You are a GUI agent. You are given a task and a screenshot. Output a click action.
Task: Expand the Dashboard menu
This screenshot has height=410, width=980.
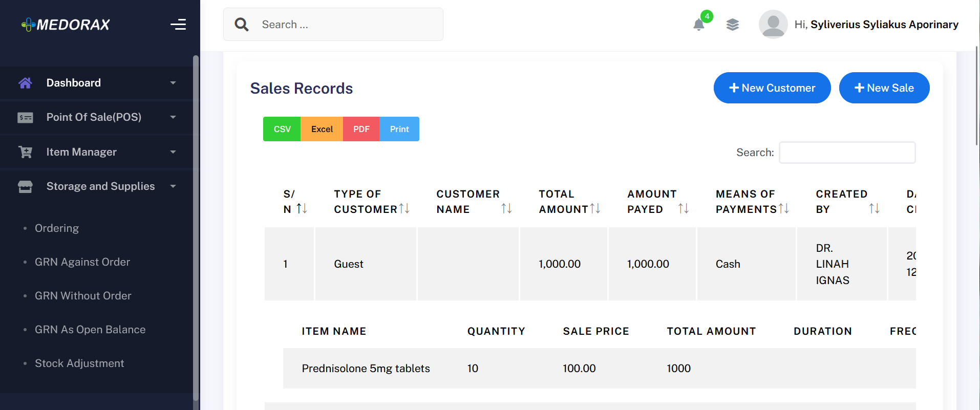click(x=97, y=83)
